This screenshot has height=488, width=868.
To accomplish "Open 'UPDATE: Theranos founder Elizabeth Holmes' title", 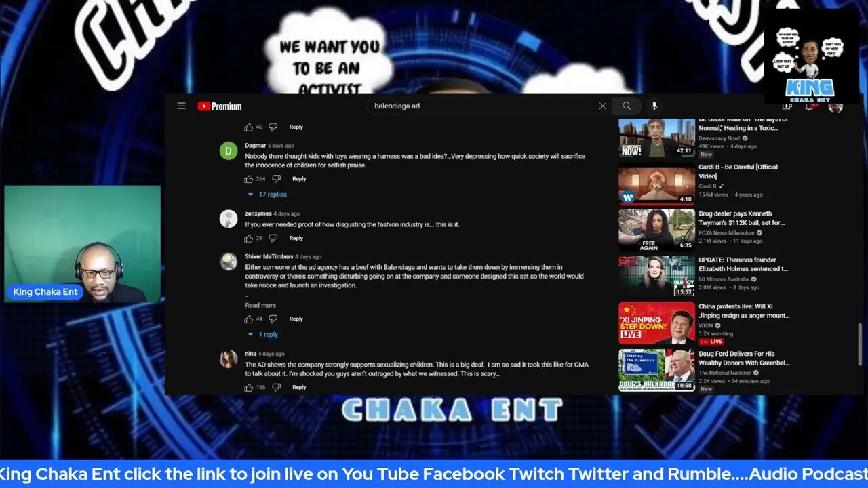I will point(743,264).
